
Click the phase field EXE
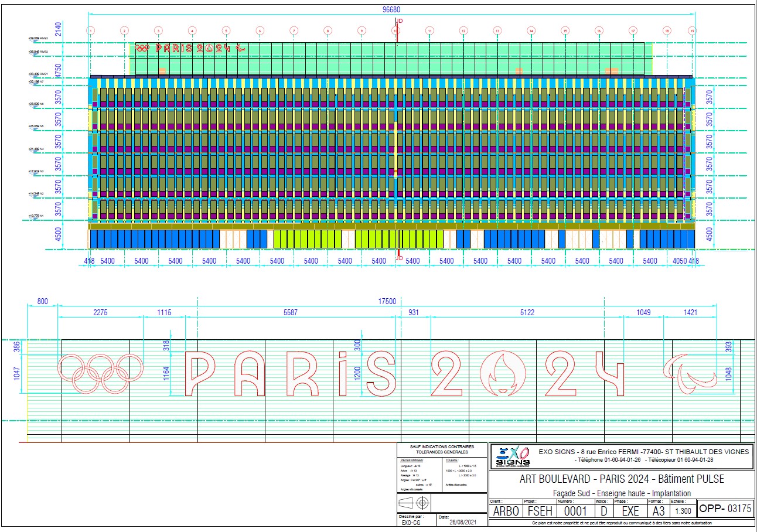630,510
